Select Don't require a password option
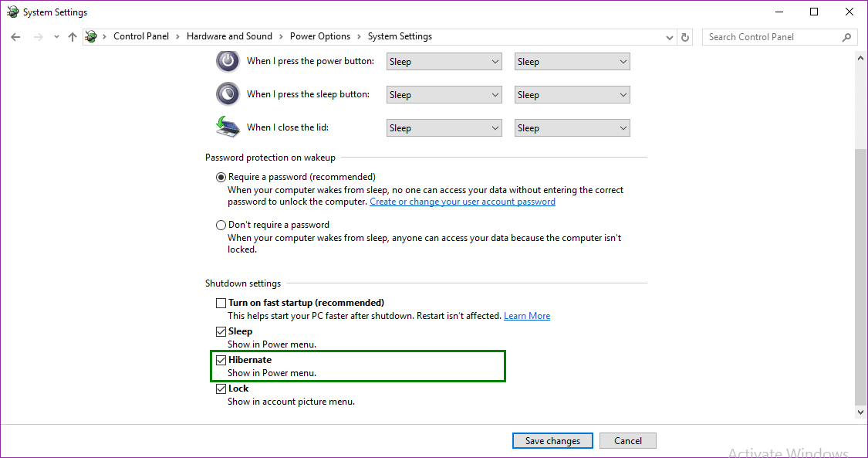 [x=221, y=225]
